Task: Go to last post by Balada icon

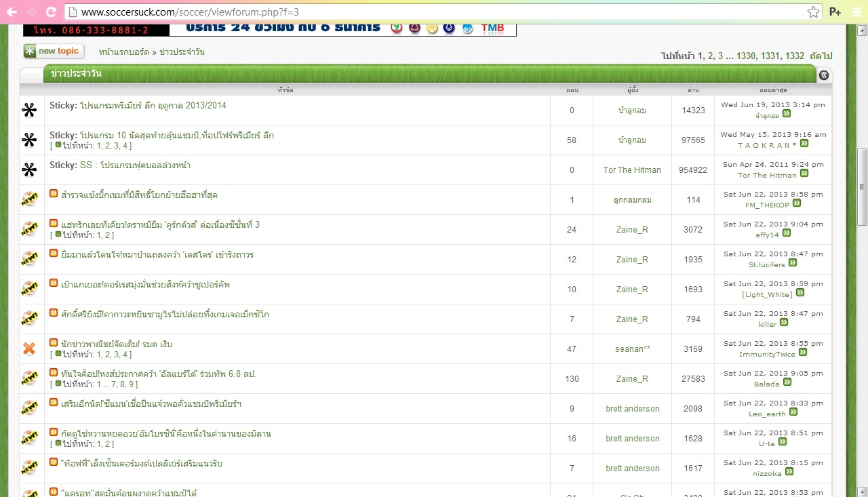Action: pos(787,382)
